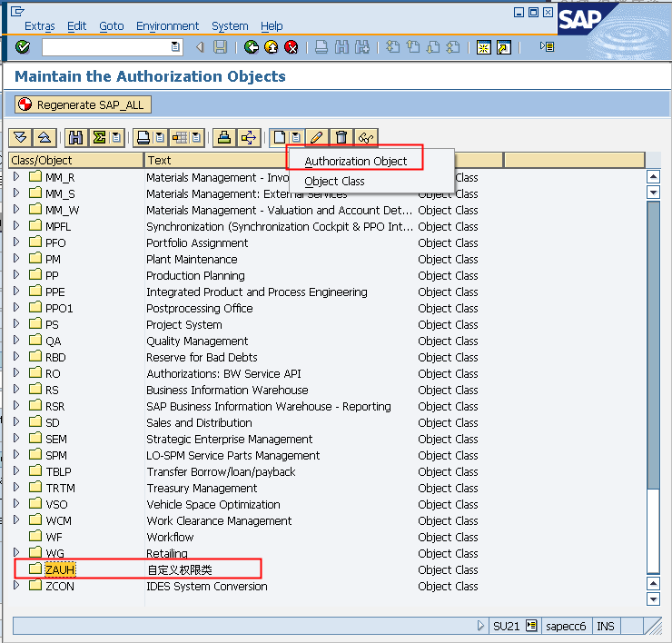The width and height of the screenshot is (672, 643).
Task: Click the vertical scrollbar thumb
Action: pos(653,344)
